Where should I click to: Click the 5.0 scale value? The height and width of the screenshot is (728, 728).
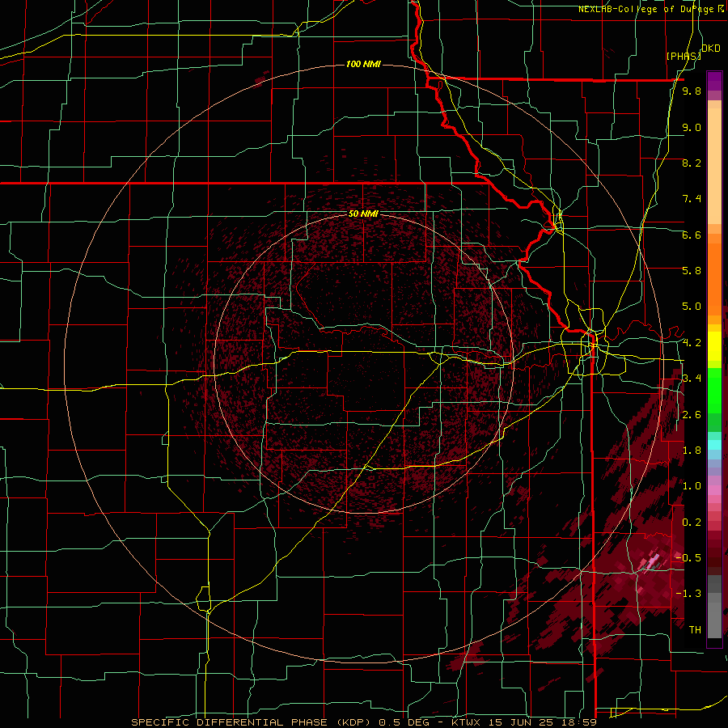point(692,307)
